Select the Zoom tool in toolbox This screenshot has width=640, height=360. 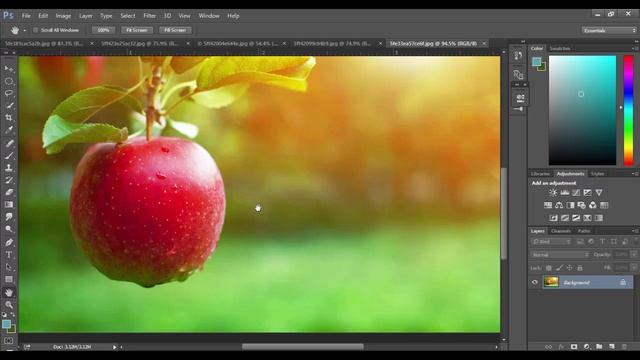pyautogui.click(x=9, y=304)
